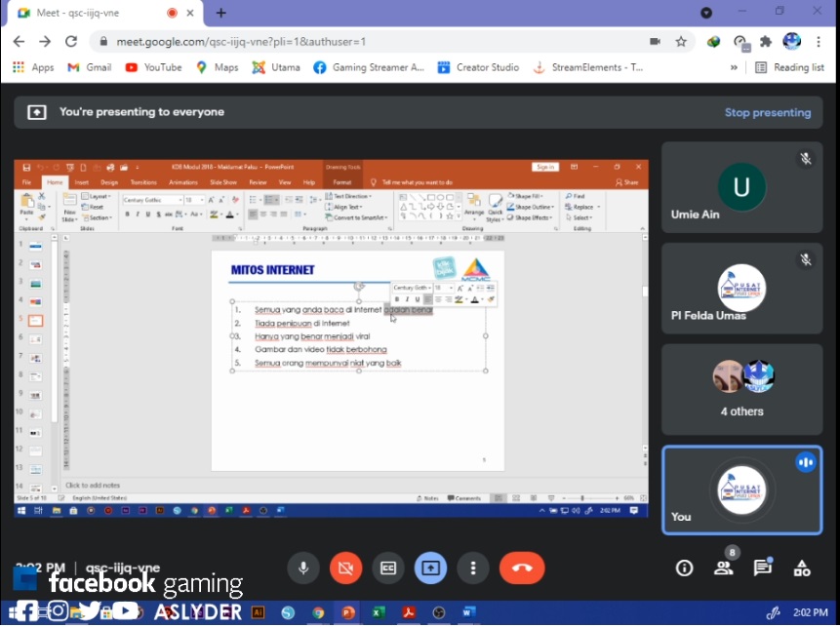
Task: Open the Chrome tab search dropdown
Action: pos(706,13)
